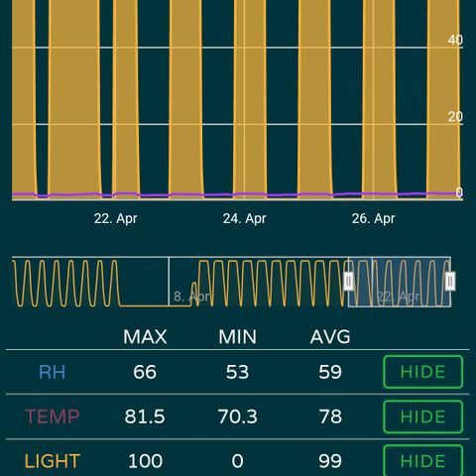This screenshot has height=476, width=476.
Task: Click the 22. Apr label in navigator
Action: (398, 297)
